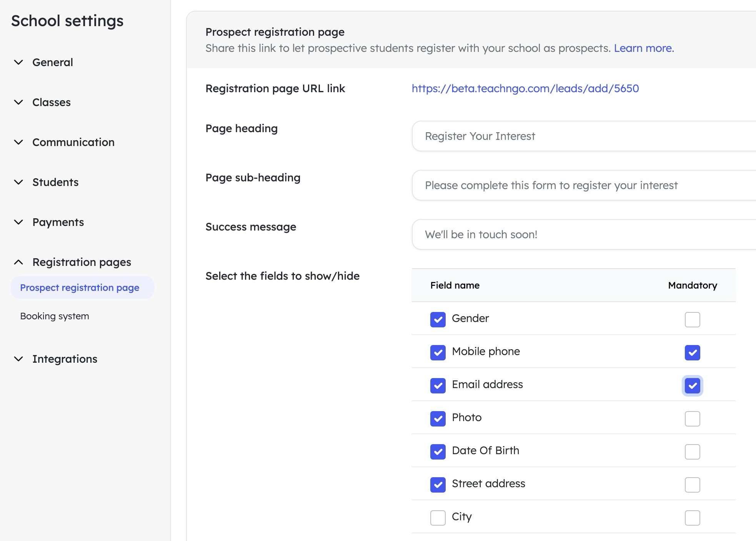Disable mandatory requirement for Mobile phone

click(692, 352)
